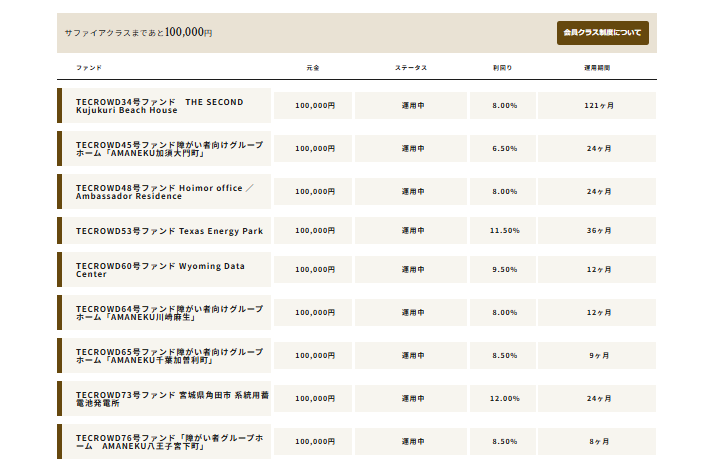Viewport: 707px width, 467px height.
Task: Click the 運用中 status of TECROWD48号
Action: tap(411, 192)
